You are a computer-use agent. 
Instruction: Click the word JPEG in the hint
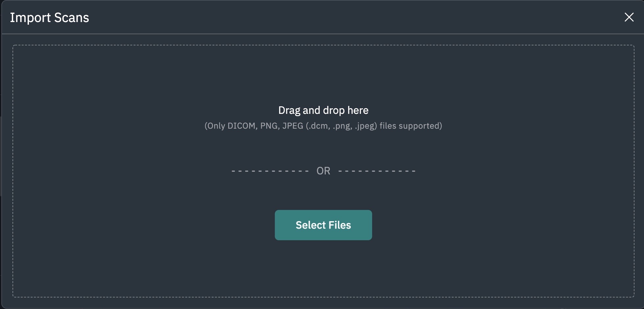pyautogui.click(x=293, y=126)
